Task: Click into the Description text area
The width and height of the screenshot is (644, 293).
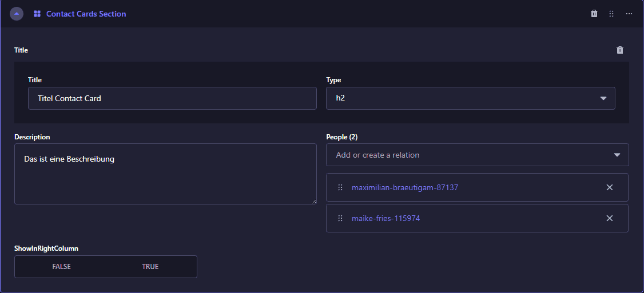Action: coord(165,174)
